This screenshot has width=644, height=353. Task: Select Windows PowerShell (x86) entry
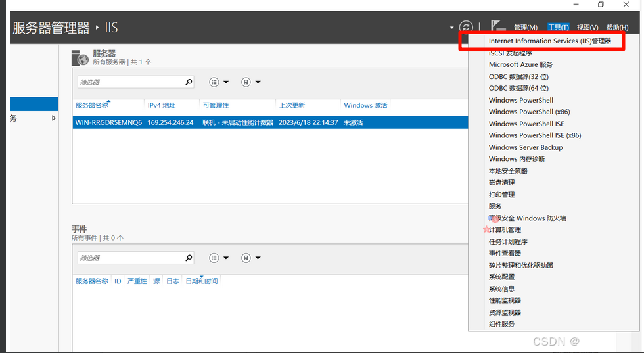click(x=530, y=112)
